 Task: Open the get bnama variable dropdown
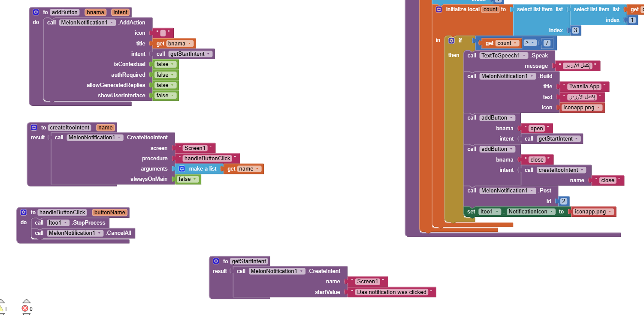click(180, 44)
